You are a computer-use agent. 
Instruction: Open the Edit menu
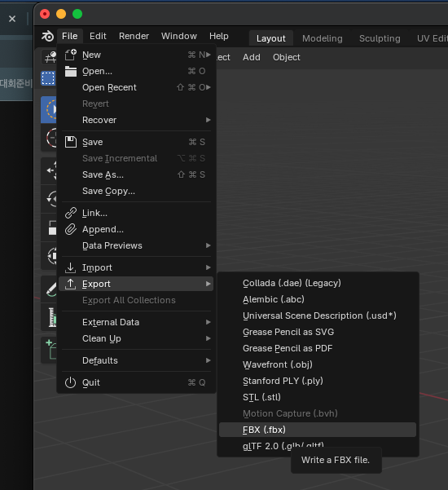(x=98, y=36)
